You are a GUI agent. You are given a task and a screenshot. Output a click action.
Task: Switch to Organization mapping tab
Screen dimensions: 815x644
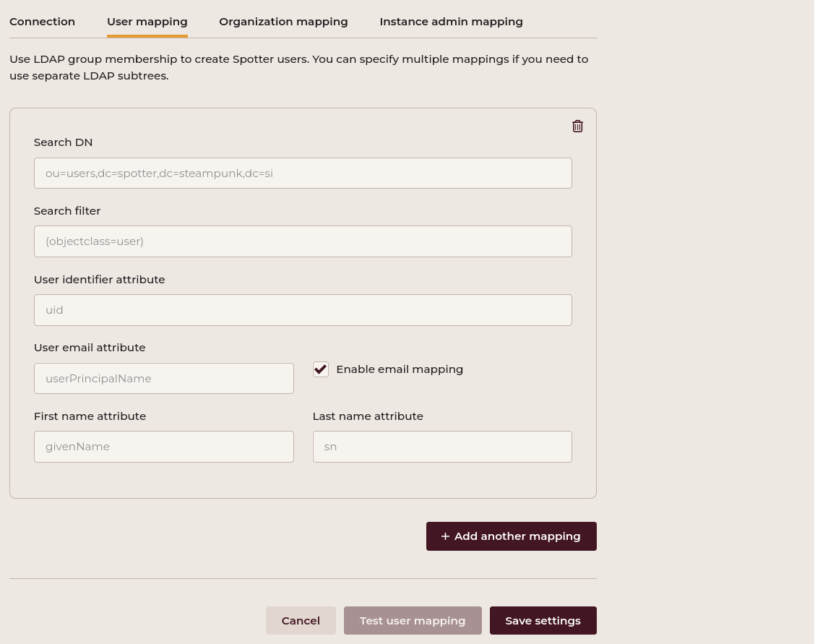[x=283, y=22]
